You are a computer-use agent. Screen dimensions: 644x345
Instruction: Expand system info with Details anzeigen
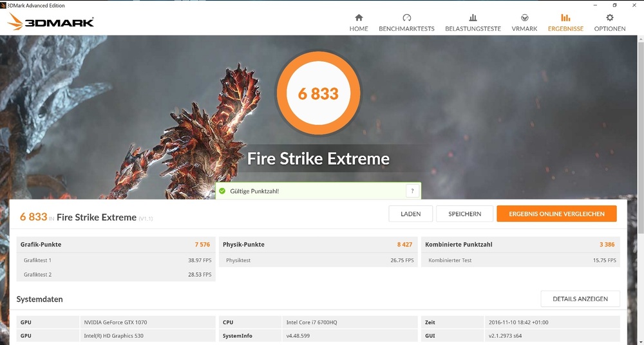tap(580, 299)
